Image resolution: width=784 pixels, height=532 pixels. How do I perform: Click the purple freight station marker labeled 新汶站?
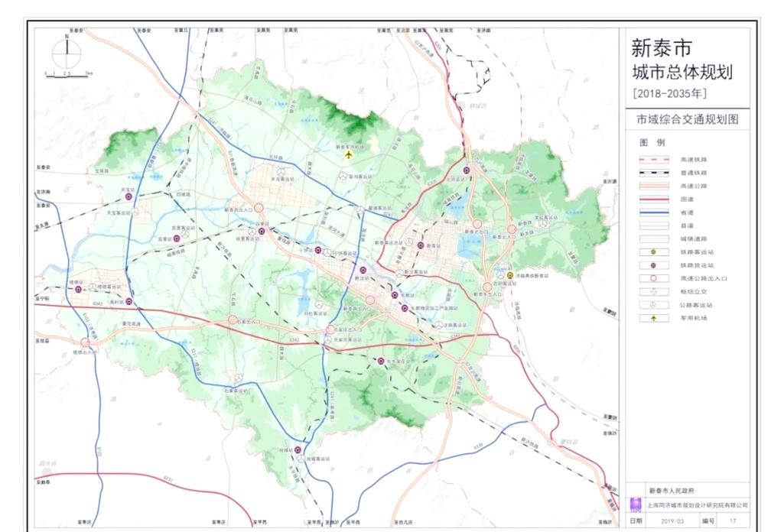[x=363, y=271]
